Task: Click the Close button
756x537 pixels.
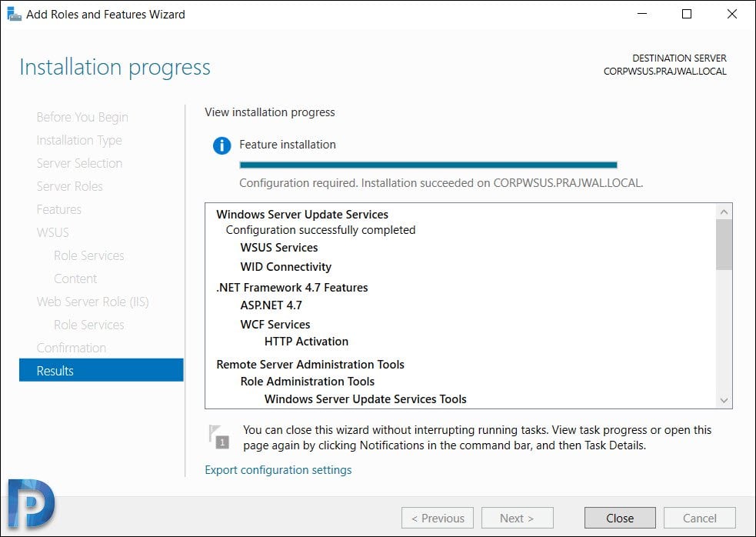Action: click(620, 518)
